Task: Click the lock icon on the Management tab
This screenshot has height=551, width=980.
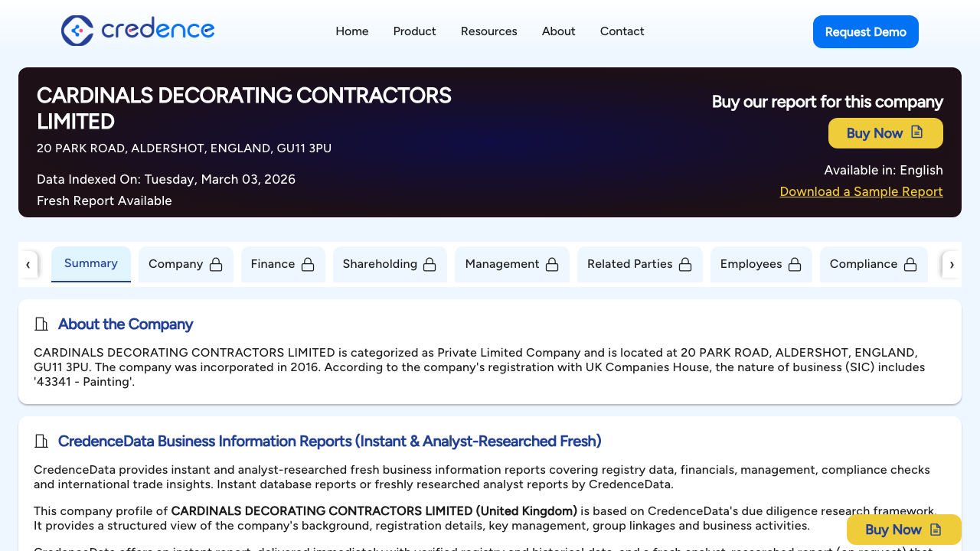Action: click(551, 263)
